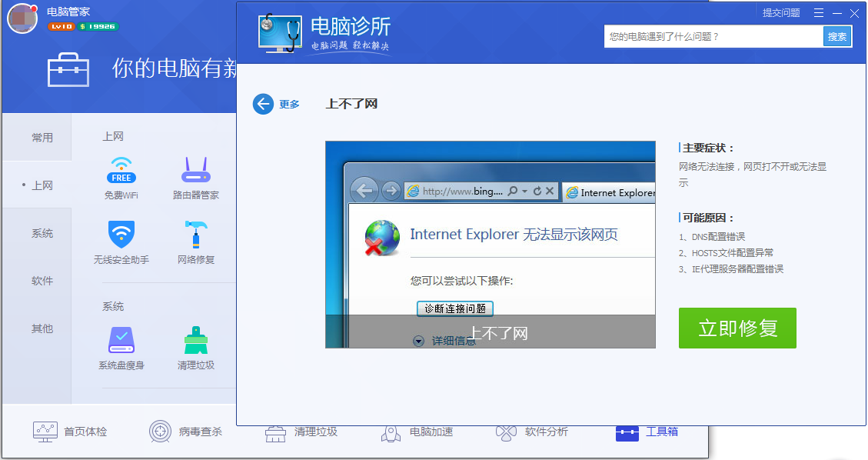The image size is (868, 460).
Task: Click the 电脑诊所 stethoscope logo
Action: click(280, 33)
